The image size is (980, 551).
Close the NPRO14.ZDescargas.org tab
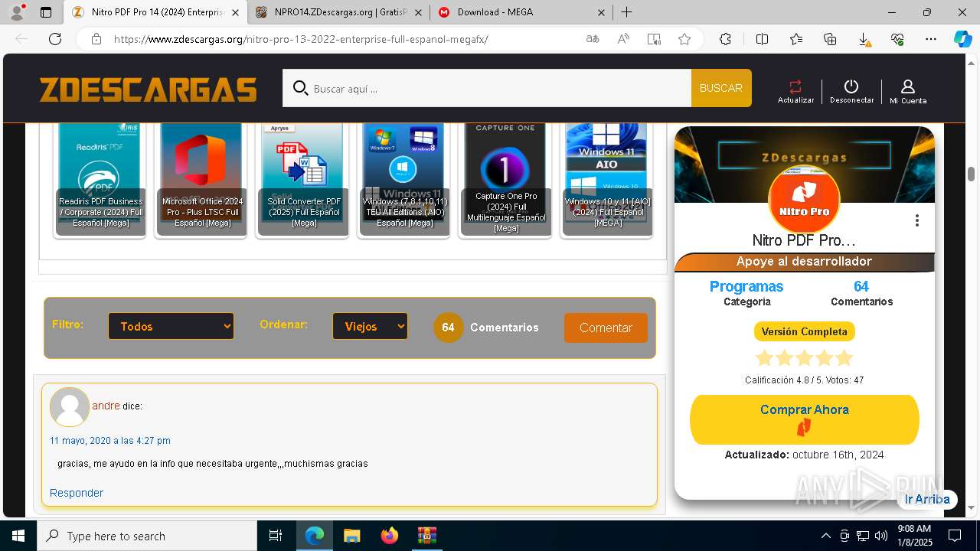click(418, 12)
